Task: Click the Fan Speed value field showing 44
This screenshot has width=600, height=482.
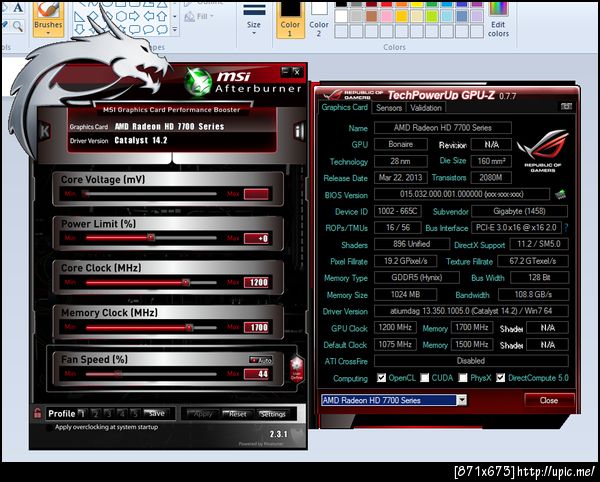Action: click(x=258, y=374)
